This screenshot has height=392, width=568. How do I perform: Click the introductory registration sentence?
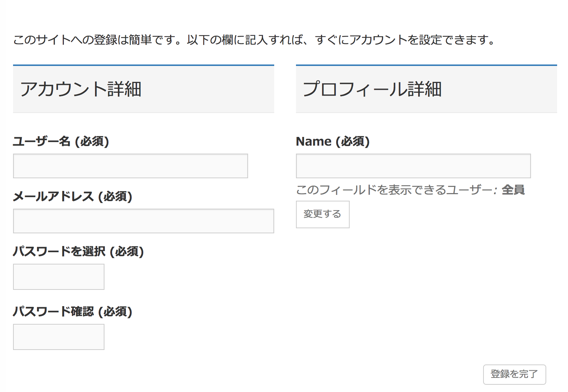pos(254,40)
